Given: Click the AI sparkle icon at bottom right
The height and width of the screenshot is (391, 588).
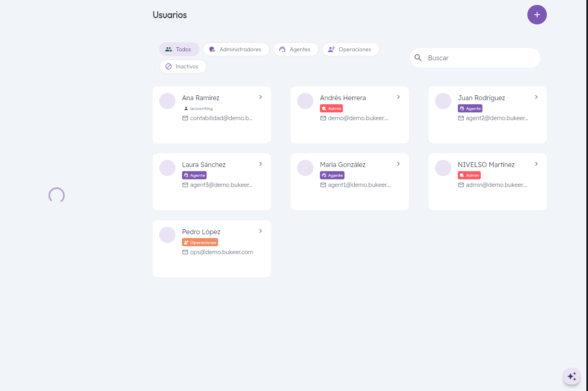Looking at the screenshot, I should point(572,376).
